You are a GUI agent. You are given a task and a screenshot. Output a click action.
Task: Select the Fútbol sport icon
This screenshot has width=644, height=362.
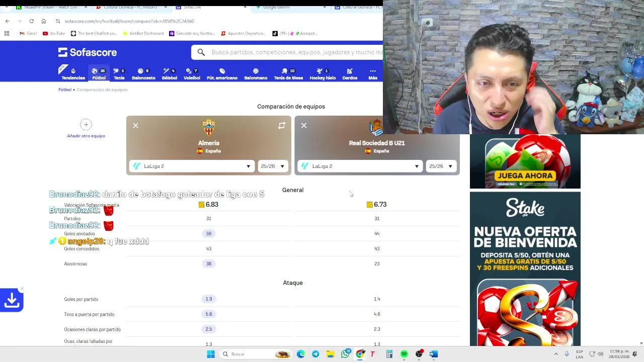coord(99,74)
